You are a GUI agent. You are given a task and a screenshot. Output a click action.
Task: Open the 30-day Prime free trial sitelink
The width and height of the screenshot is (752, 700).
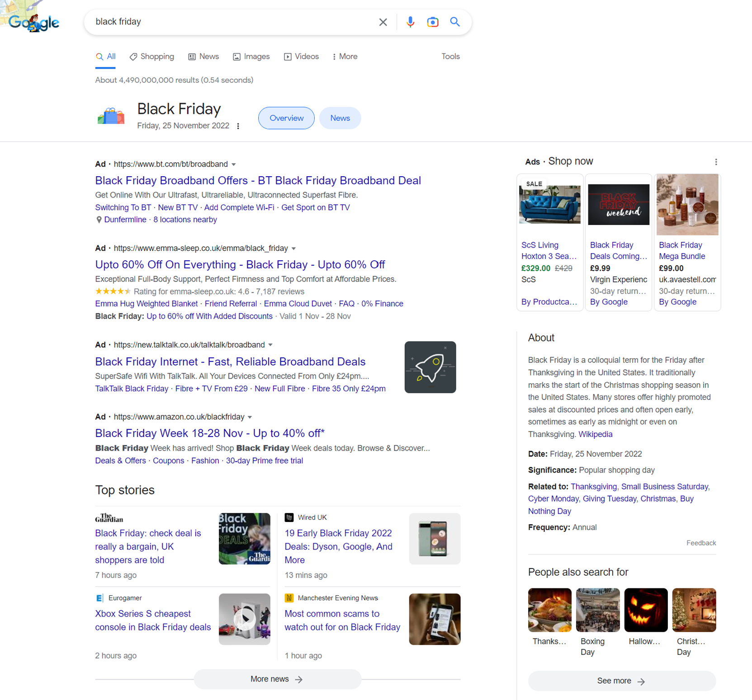pos(265,460)
